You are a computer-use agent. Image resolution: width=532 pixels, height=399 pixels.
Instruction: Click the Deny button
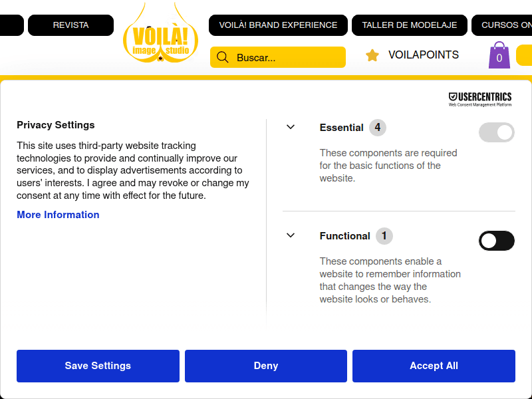[265, 366]
